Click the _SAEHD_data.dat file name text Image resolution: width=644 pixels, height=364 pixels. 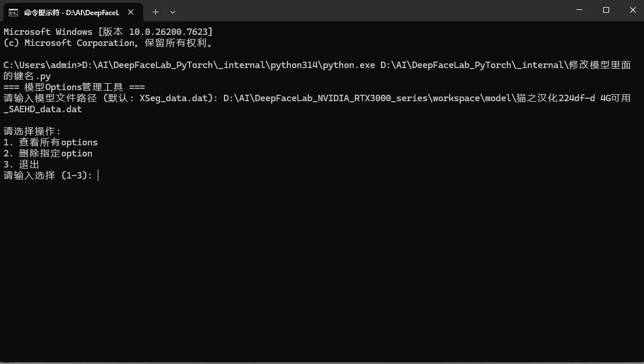pyautogui.click(x=42, y=109)
